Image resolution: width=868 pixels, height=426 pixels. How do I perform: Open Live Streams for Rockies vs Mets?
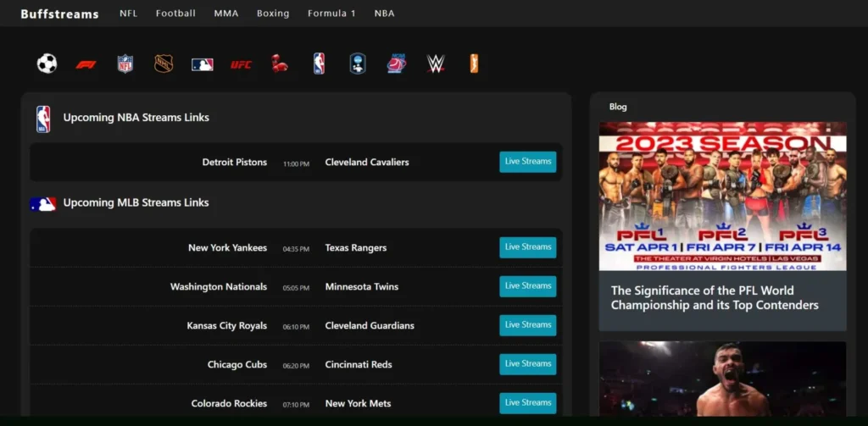[x=528, y=403]
